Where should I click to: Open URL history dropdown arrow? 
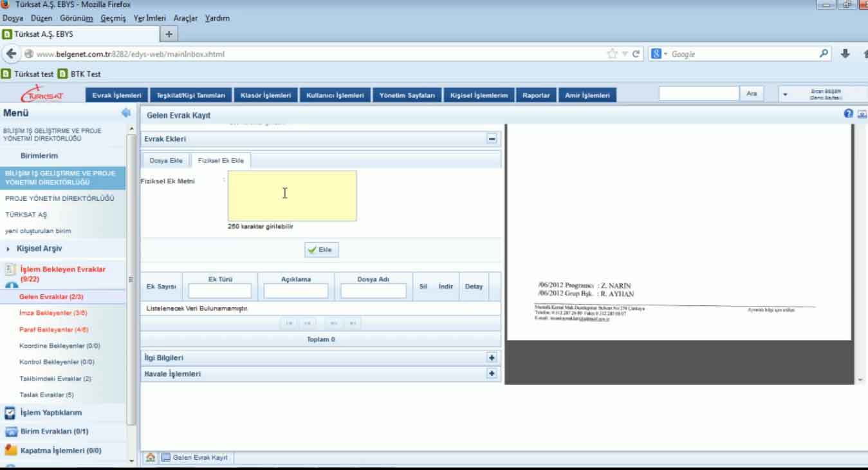[x=625, y=54]
